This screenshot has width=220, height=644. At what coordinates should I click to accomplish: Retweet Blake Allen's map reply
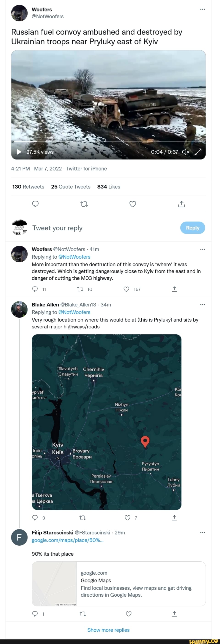pyautogui.click(x=82, y=518)
